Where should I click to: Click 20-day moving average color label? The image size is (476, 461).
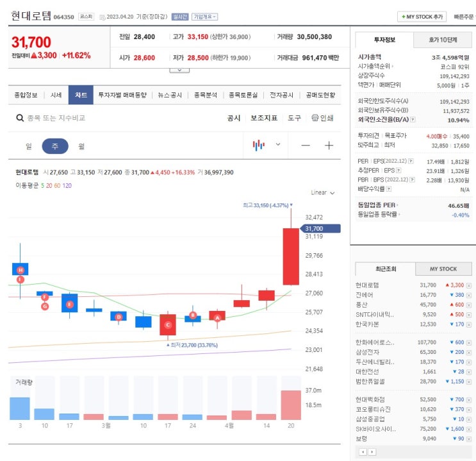coord(49,186)
